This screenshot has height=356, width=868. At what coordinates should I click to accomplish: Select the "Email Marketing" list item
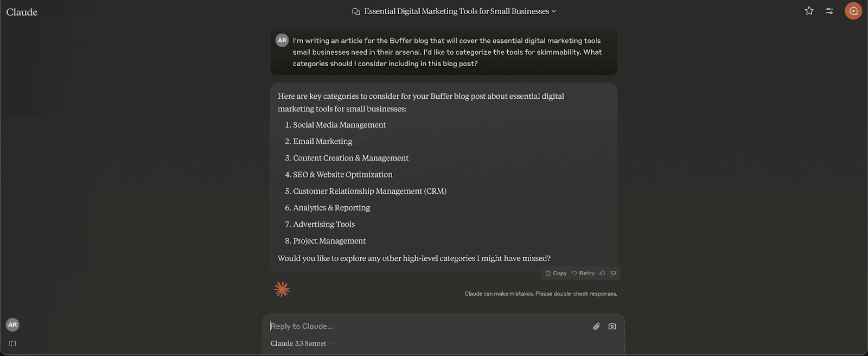(323, 141)
